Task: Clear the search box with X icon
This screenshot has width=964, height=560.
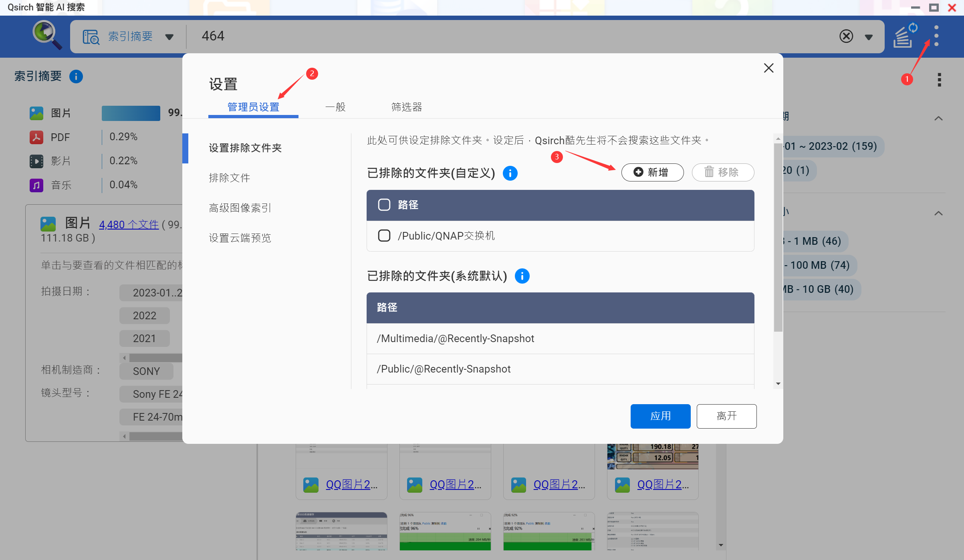Action: [x=846, y=36]
